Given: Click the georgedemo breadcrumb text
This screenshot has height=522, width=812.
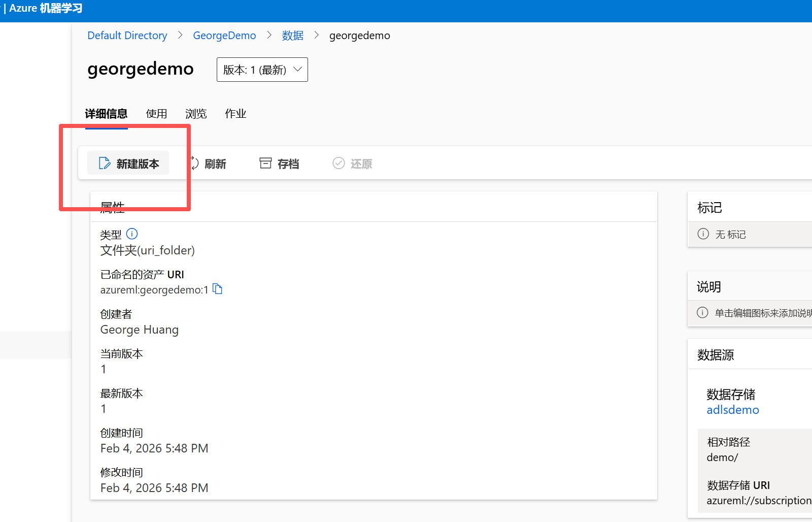Looking at the screenshot, I should coord(360,36).
